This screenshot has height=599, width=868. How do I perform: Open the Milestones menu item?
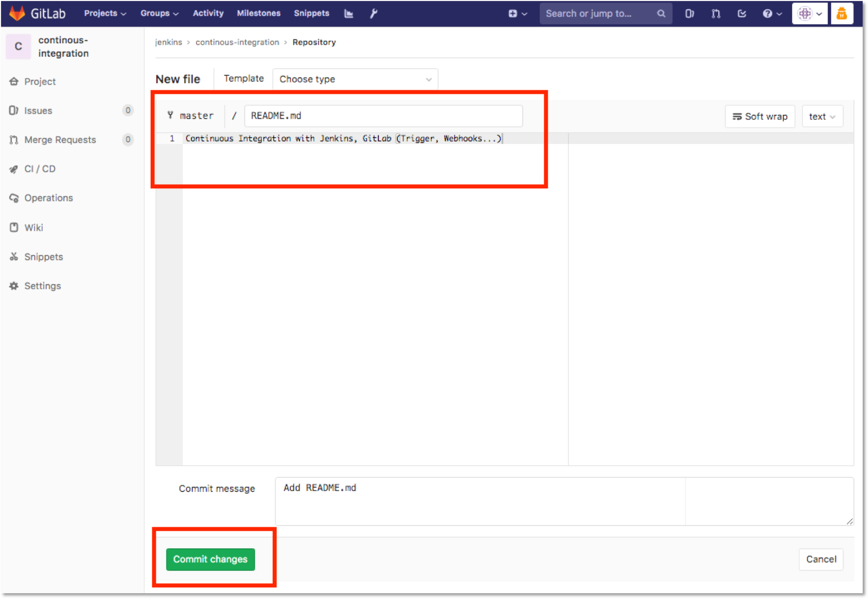(x=259, y=13)
